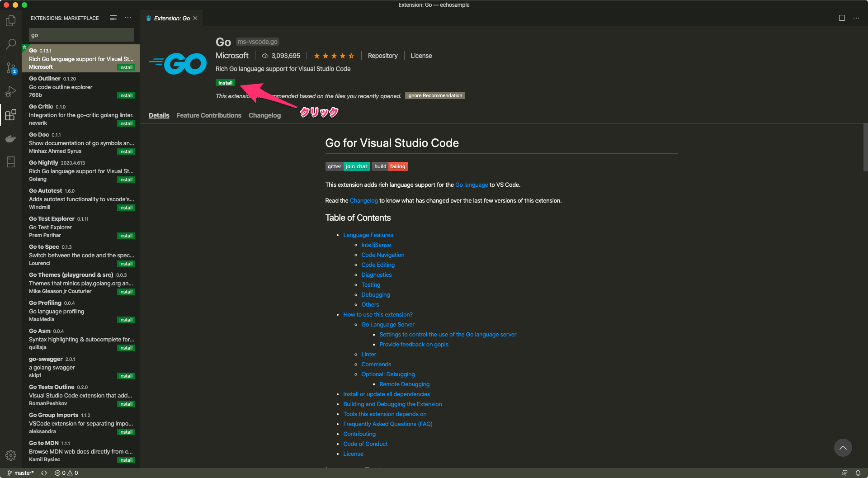Synchronize changes from the status bar
Screen dimensions: 868x478
pyautogui.click(x=44, y=473)
